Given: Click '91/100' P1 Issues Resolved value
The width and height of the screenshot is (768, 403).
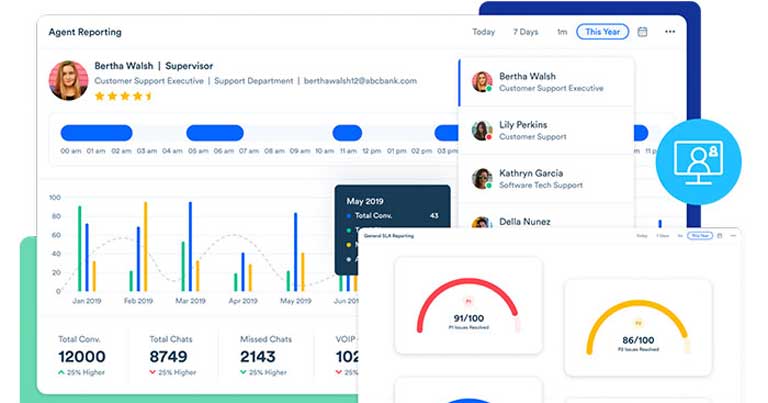Looking at the screenshot, I should pyautogui.click(x=468, y=318).
